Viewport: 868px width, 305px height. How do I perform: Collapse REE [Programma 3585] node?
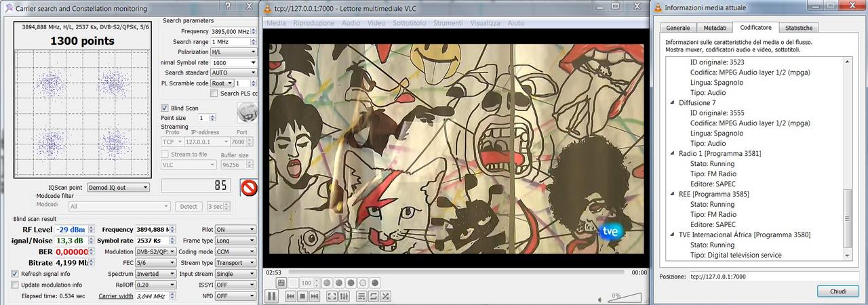(x=672, y=195)
